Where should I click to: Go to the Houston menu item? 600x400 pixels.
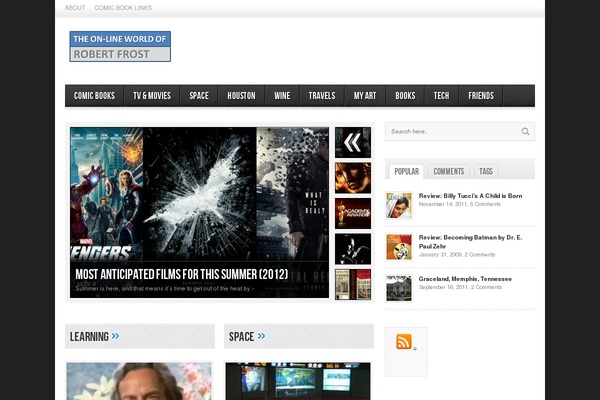pyautogui.click(x=241, y=96)
